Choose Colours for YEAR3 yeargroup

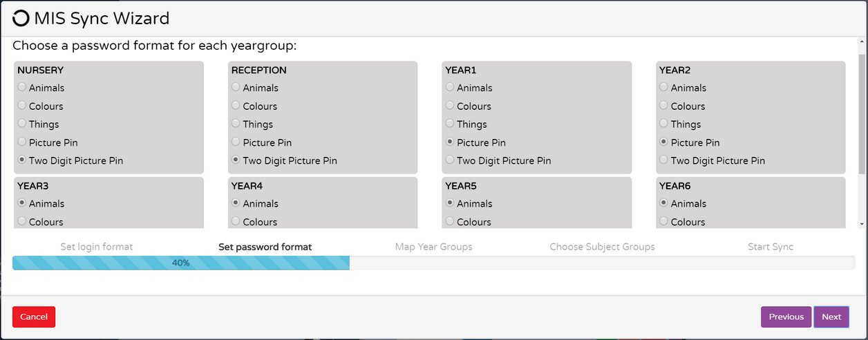[x=23, y=222]
